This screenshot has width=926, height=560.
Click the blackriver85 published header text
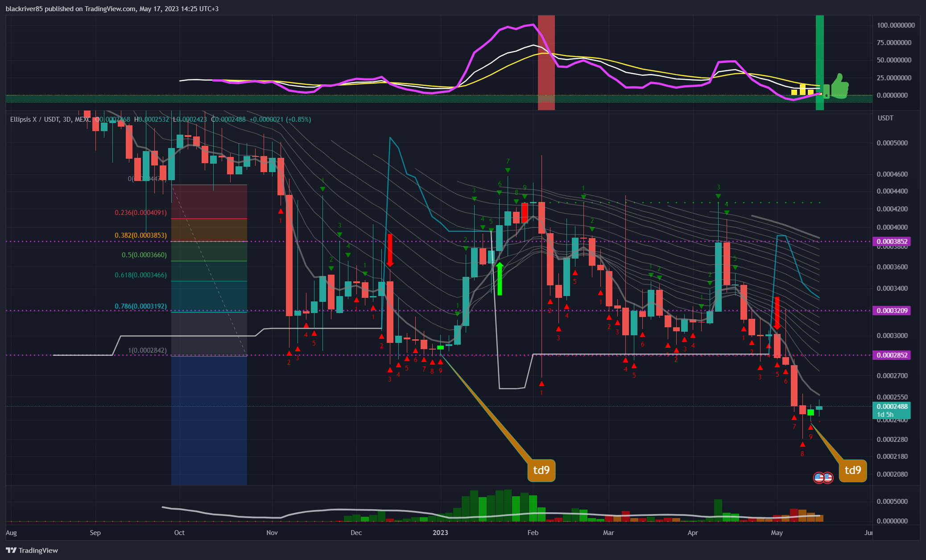pyautogui.click(x=112, y=8)
